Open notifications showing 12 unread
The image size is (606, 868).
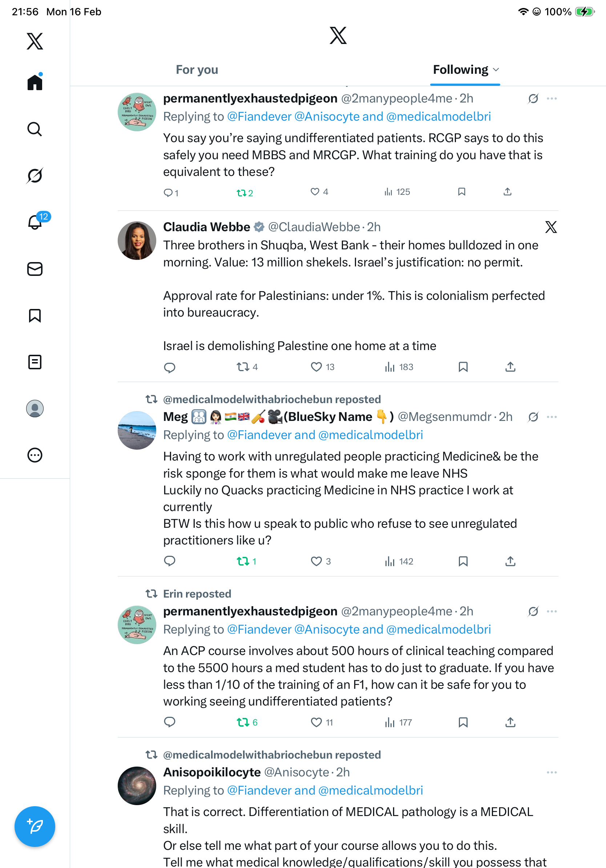click(x=35, y=222)
